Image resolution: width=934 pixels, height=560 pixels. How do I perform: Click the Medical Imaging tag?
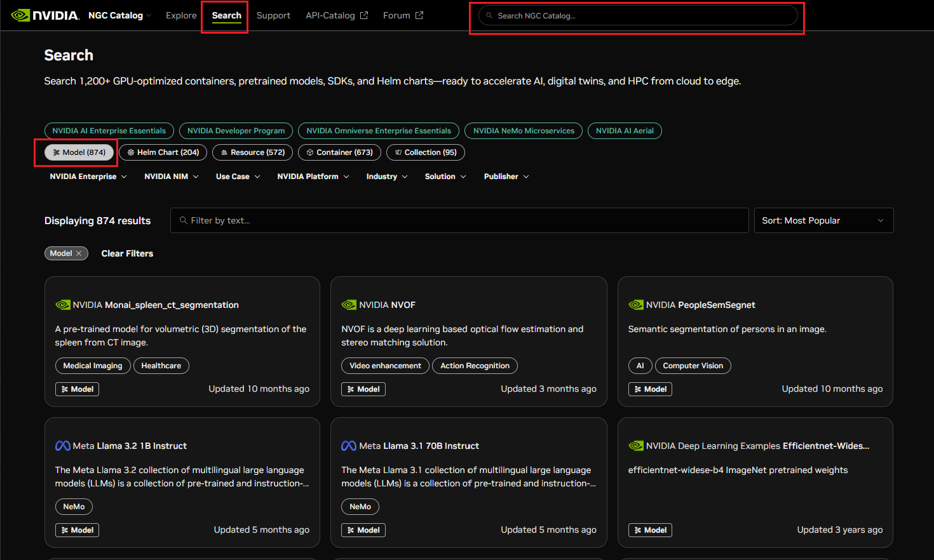coord(93,366)
